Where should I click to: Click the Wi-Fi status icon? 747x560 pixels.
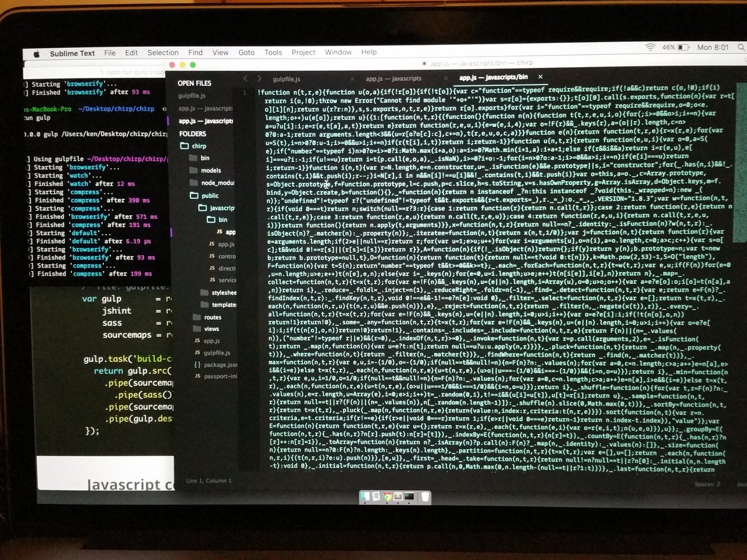651,47
